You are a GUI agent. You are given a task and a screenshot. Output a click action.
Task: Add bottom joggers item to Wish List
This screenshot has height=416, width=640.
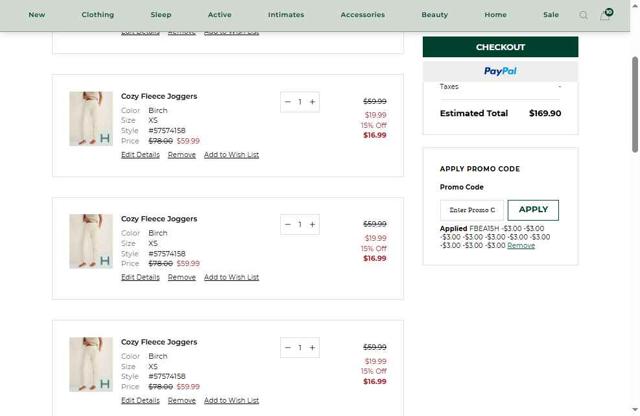[231, 400]
